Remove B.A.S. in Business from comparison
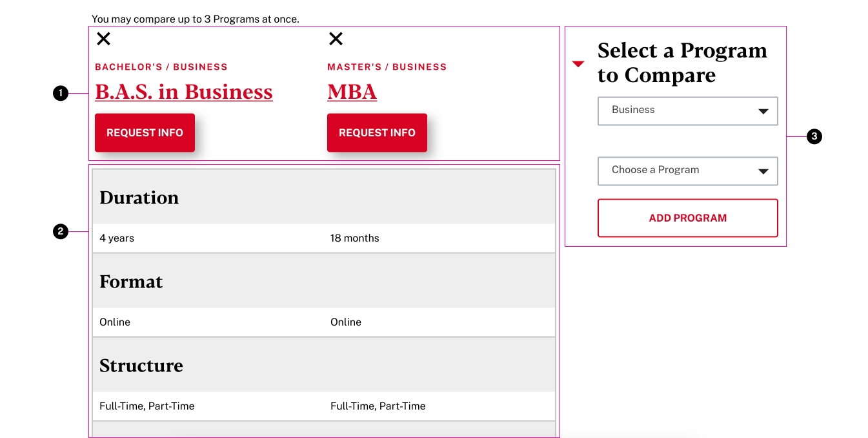This screenshot has height=438, width=868. point(103,39)
